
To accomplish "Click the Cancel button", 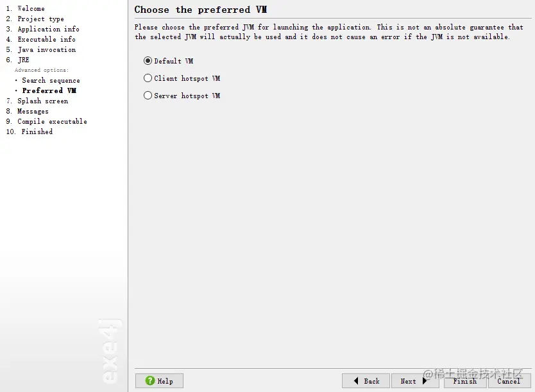I will point(509,380).
